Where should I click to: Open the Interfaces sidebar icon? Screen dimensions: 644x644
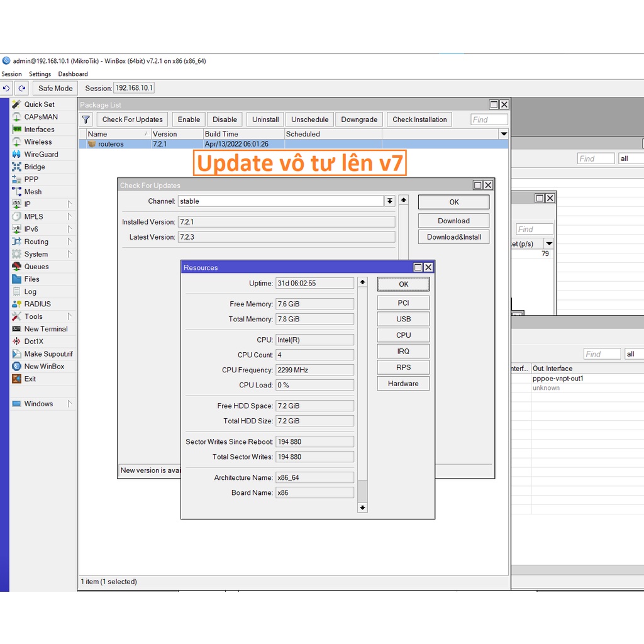[x=16, y=130]
